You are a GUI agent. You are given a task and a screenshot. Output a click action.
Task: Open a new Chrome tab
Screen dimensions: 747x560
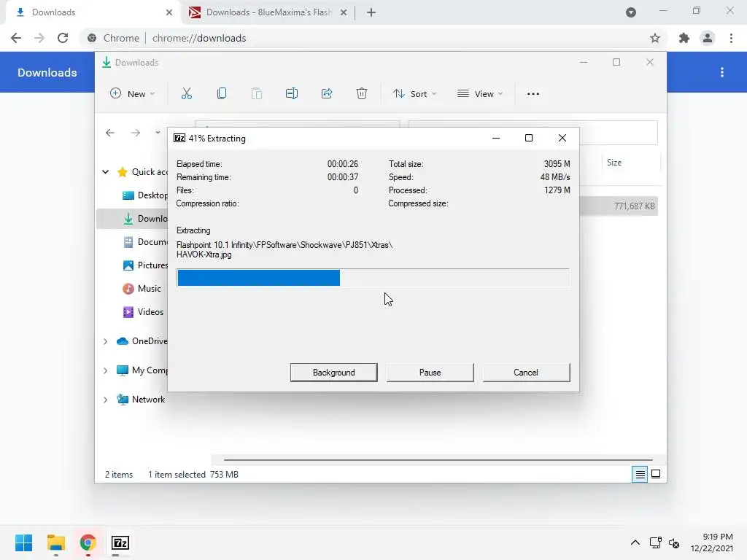point(371,12)
